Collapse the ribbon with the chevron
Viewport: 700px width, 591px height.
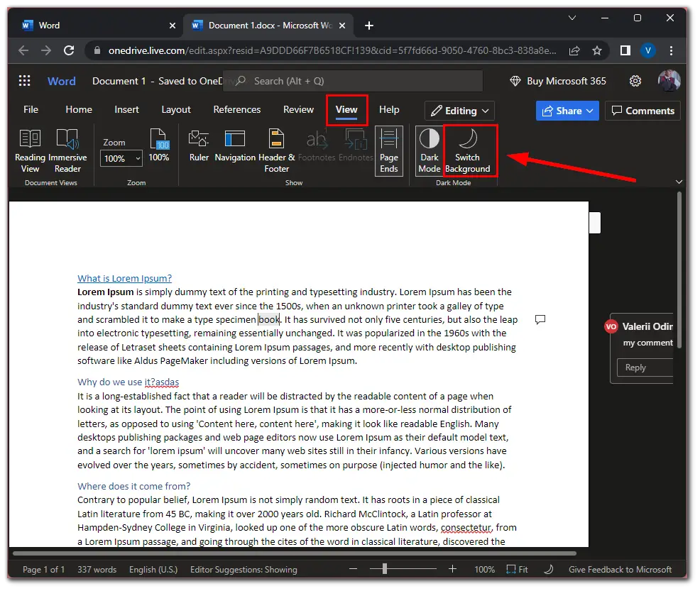click(679, 182)
